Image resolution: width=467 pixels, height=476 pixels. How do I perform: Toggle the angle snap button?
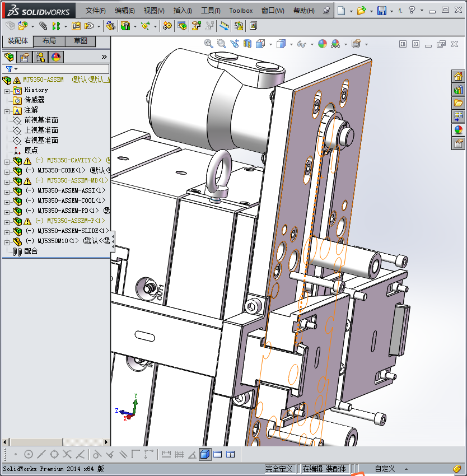(x=192, y=455)
